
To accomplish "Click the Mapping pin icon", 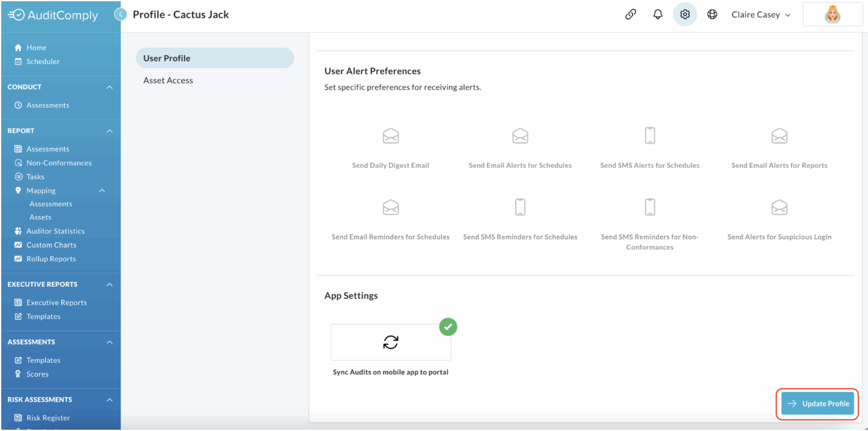I will pyautogui.click(x=18, y=191).
